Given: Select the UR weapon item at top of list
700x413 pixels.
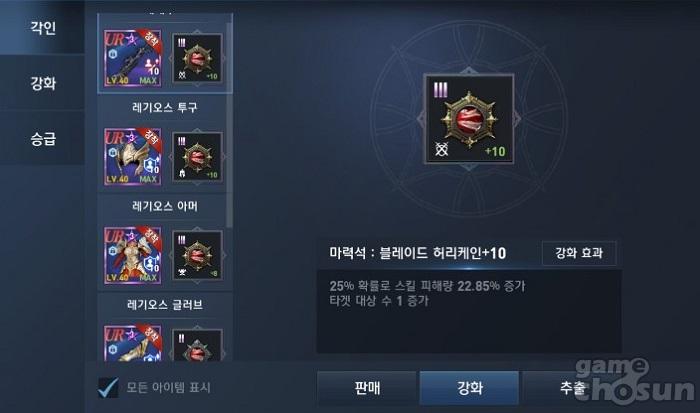Looking at the screenshot, I should click(x=133, y=58).
